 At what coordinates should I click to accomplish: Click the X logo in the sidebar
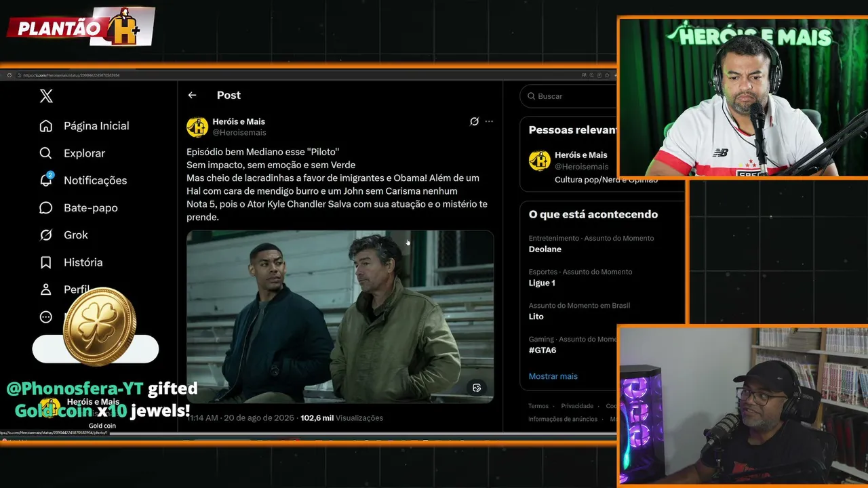[46, 96]
